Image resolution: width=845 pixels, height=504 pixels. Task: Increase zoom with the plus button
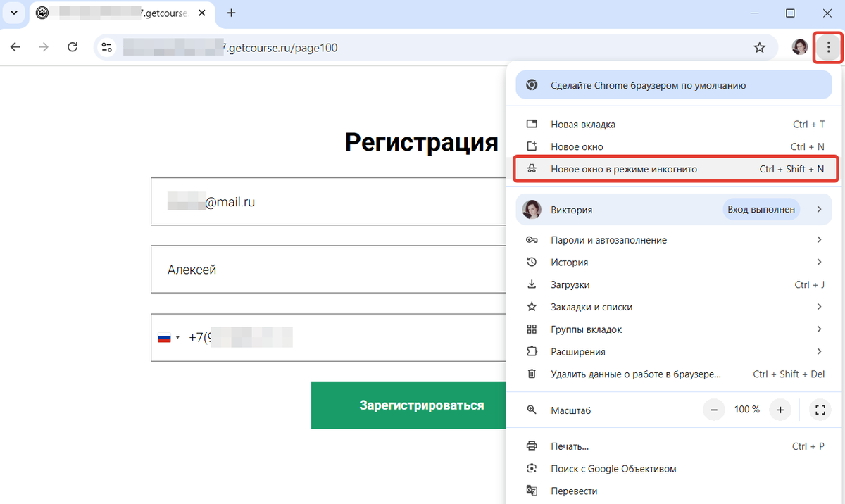pos(780,410)
